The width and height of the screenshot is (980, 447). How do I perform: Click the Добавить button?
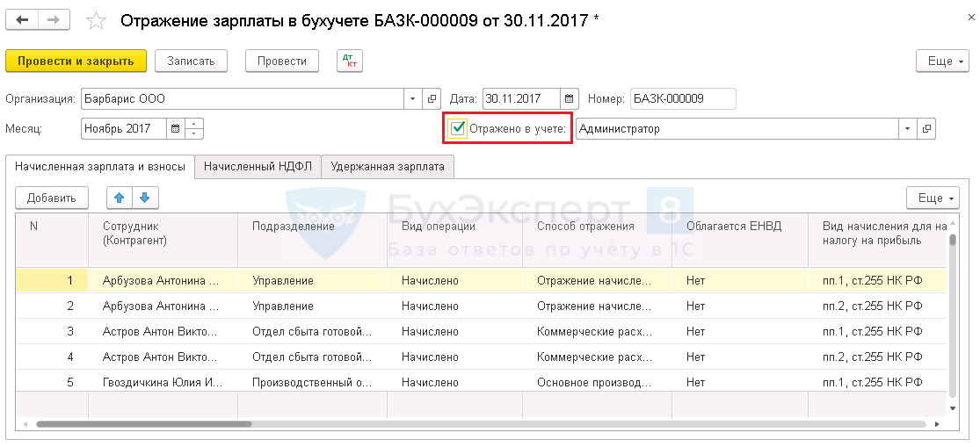52,198
